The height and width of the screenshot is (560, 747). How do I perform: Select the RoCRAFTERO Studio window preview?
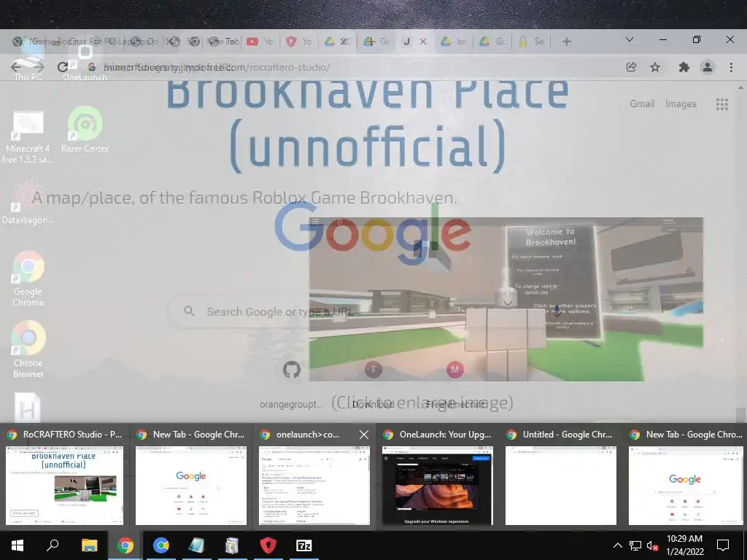click(x=64, y=477)
